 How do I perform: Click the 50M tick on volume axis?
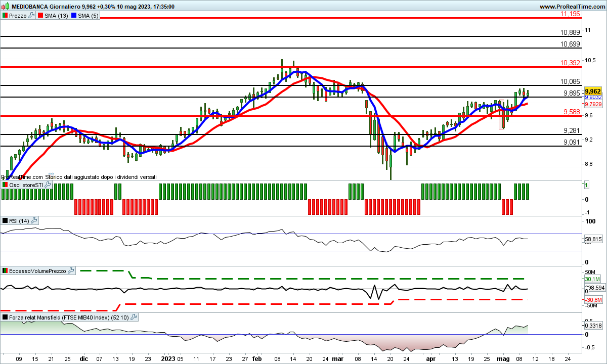pyautogui.click(x=590, y=272)
